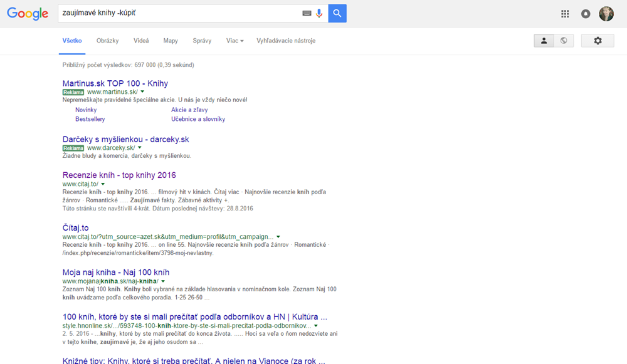Open the Čítaj.to result
The width and height of the screenshot is (627, 364).
point(76,228)
